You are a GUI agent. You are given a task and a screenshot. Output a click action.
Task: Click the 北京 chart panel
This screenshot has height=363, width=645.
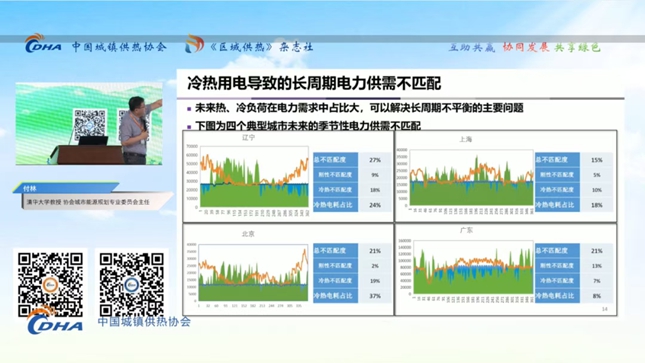click(288, 270)
